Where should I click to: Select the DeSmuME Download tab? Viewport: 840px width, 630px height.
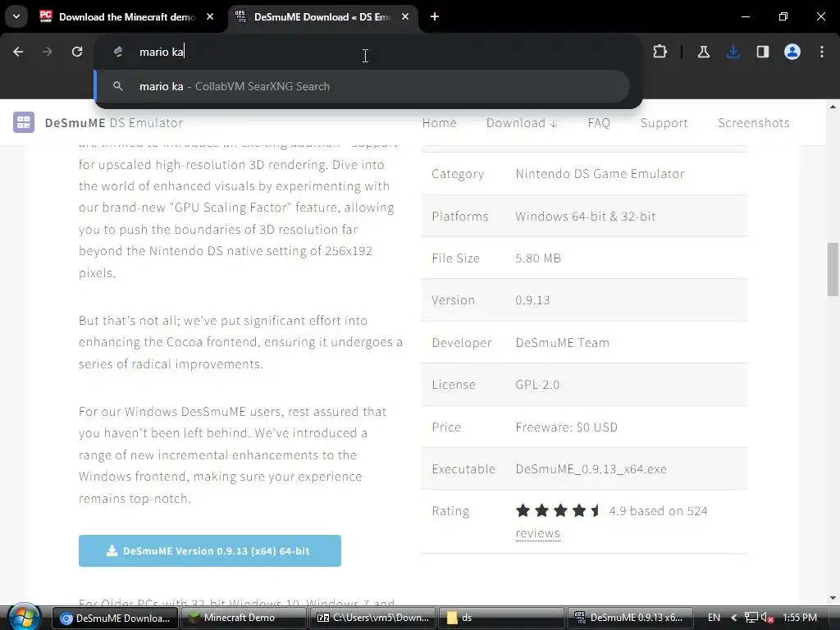(322, 16)
